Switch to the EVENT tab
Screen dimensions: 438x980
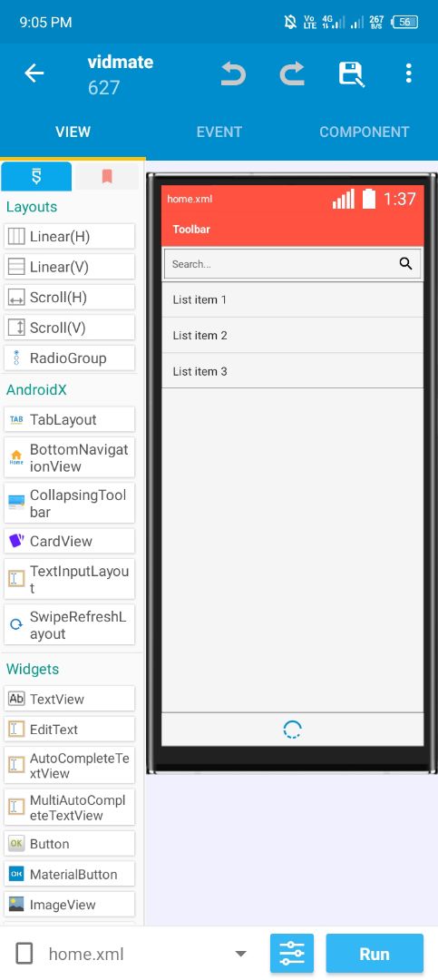pyautogui.click(x=219, y=132)
